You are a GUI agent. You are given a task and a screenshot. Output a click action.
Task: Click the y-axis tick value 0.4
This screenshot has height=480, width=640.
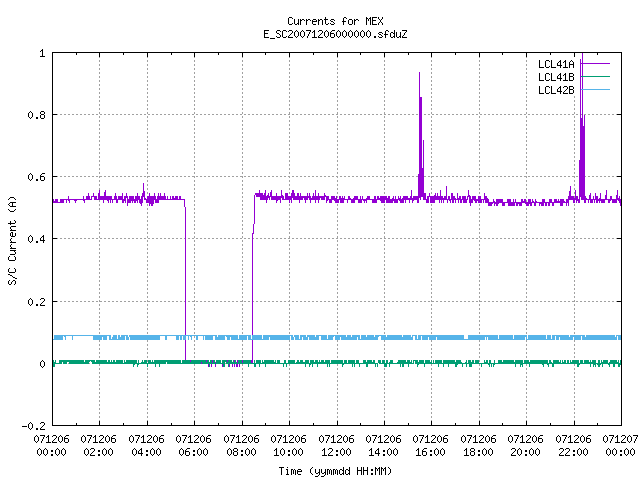37,239
